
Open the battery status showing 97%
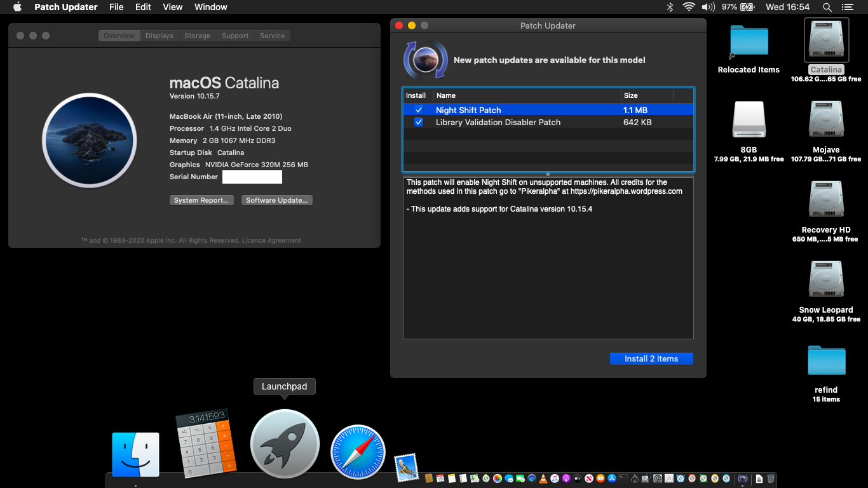[x=738, y=7]
